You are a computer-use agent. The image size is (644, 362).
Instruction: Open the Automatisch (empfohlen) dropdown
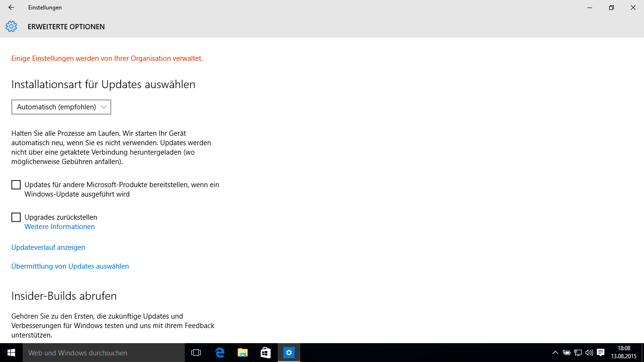pyautogui.click(x=61, y=107)
